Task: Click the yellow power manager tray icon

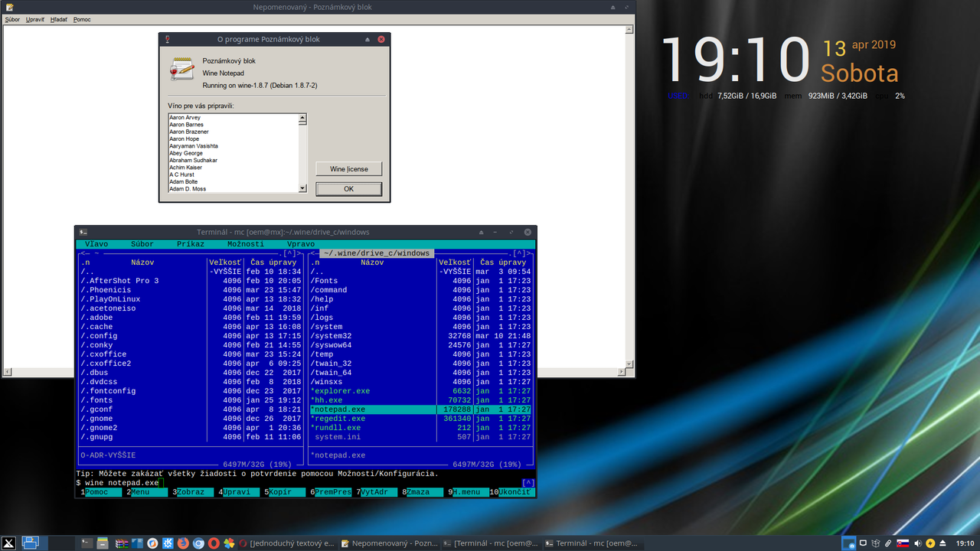Action: click(930, 543)
